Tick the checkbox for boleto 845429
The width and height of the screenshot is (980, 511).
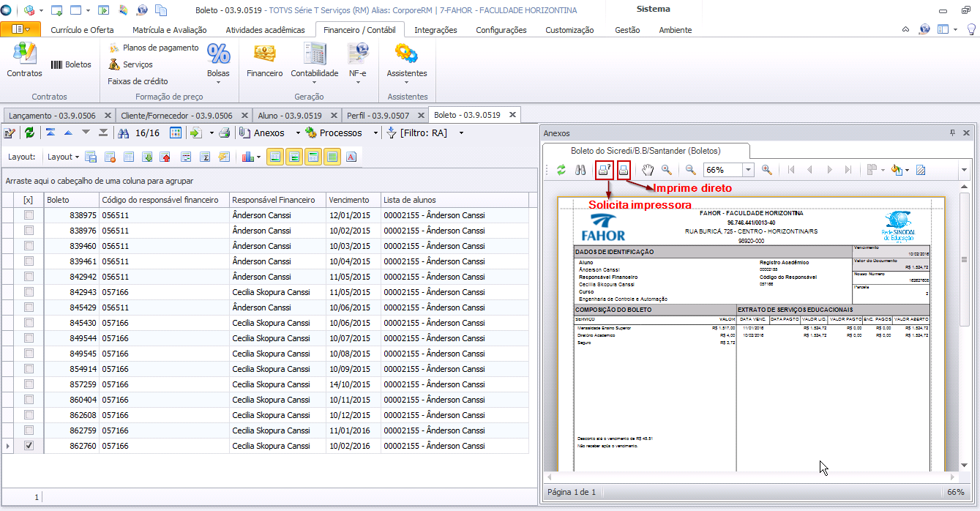(x=29, y=307)
